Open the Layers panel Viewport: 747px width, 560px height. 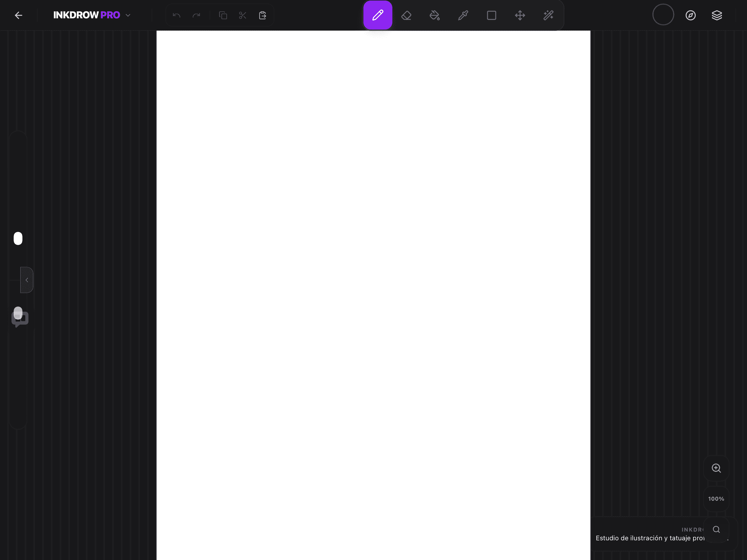717,15
